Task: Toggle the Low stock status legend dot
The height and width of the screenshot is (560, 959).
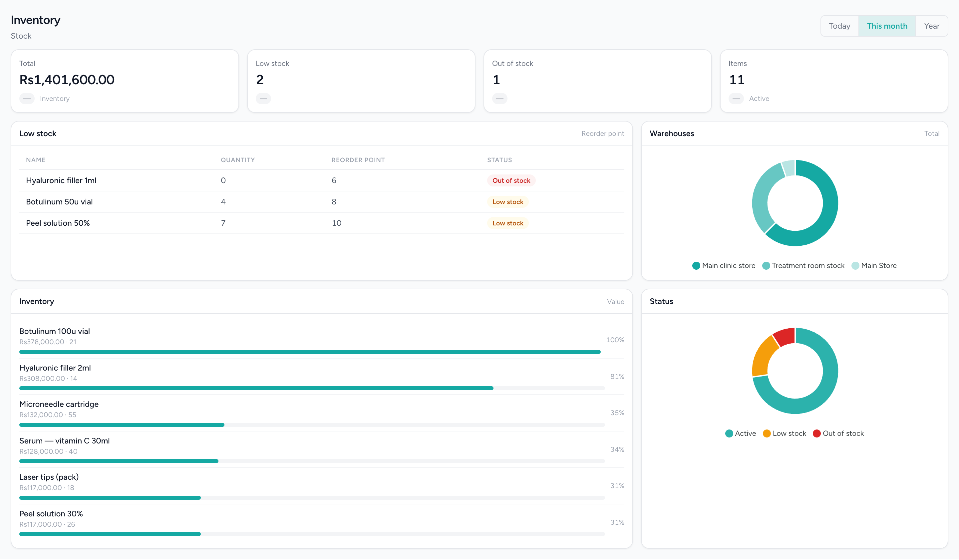Action: [767, 433]
